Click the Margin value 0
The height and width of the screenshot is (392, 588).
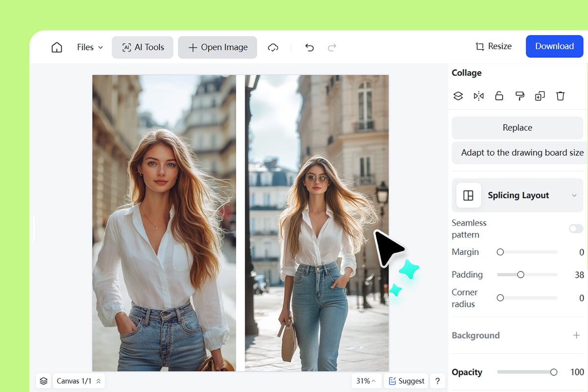(x=582, y=252)
